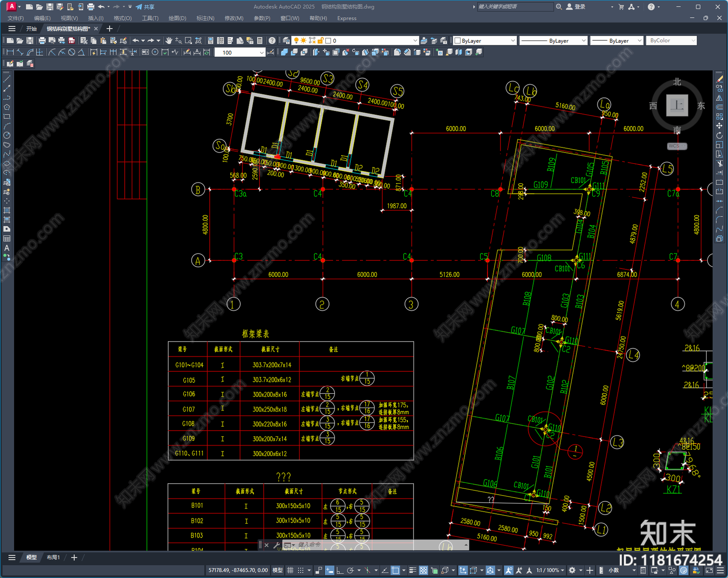Image resolution: width=728 pixels, height=578 pixels.
Task: Toggle lineweight display in status bar
Action: [x=413, y=570]
